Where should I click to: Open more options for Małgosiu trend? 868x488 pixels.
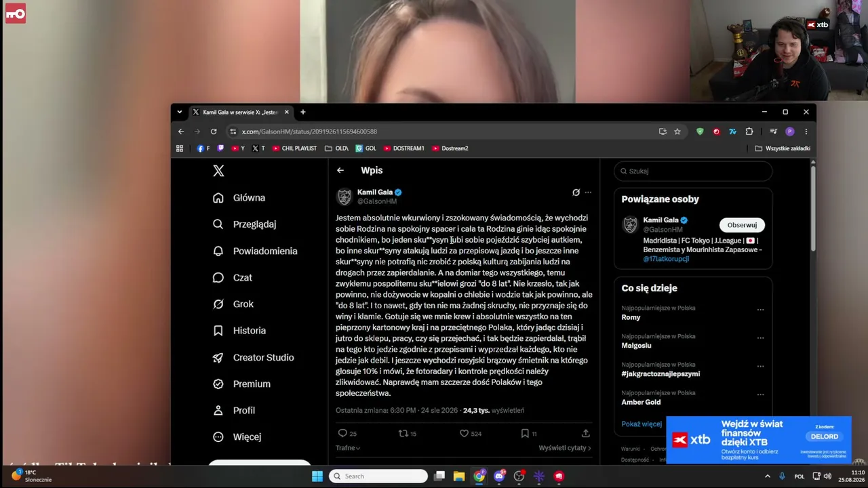[760, 338]
